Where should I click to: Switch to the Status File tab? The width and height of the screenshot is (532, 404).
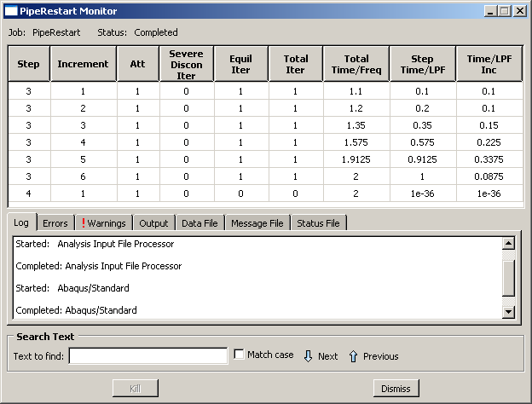(x=318, y=223)
